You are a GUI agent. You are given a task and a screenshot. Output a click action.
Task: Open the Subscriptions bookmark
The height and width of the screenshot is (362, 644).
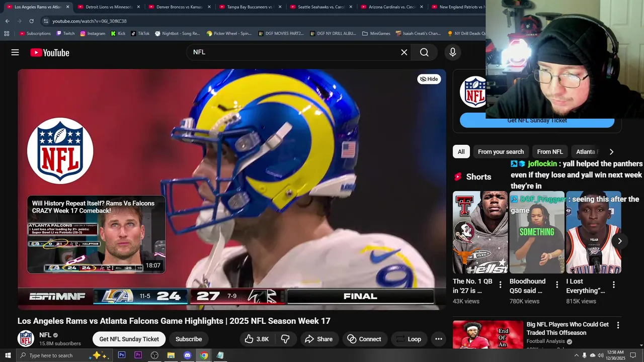coord(35,34)
